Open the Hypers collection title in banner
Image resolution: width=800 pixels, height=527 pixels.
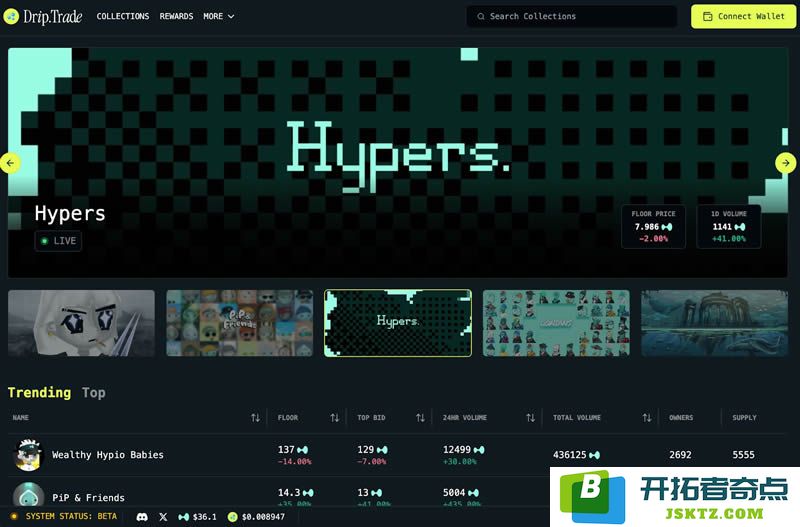click(70, 213)
